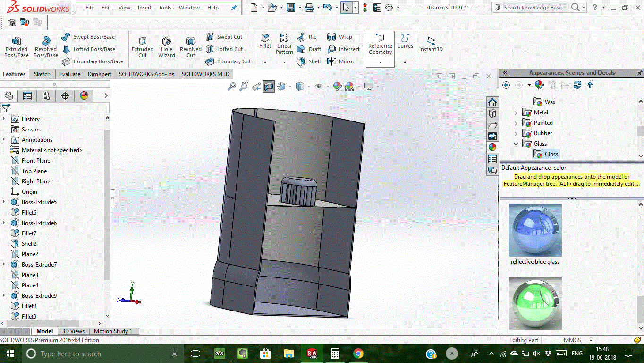Viewport: 644px width, 363px height.
Task: Open the Edit Appearance color wheel
Action: tap(337, 86)
